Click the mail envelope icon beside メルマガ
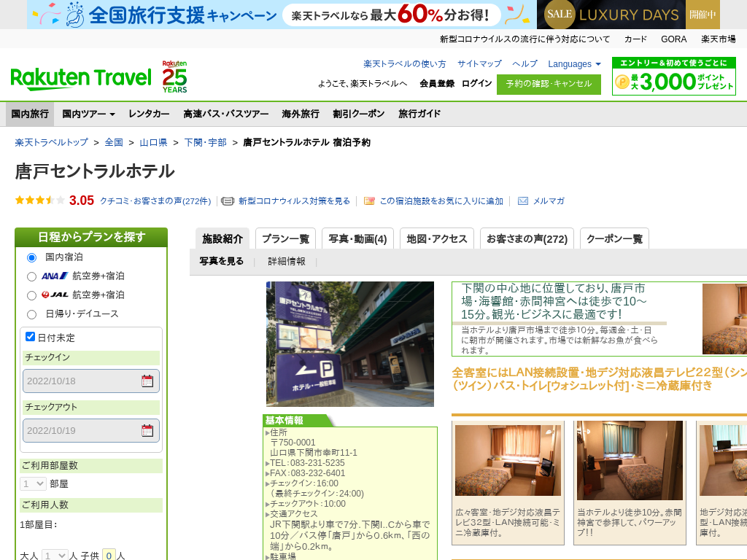 click(x=522, y=201)
